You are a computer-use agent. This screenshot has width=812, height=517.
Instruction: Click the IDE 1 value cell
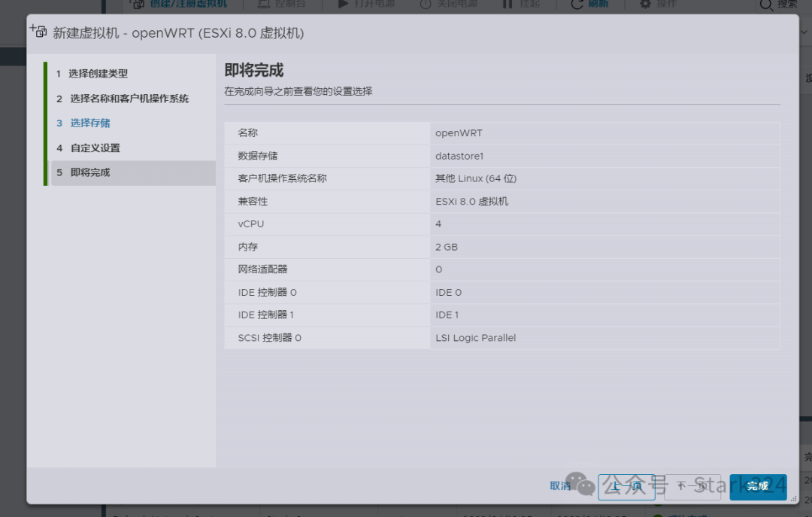(604, 315)
